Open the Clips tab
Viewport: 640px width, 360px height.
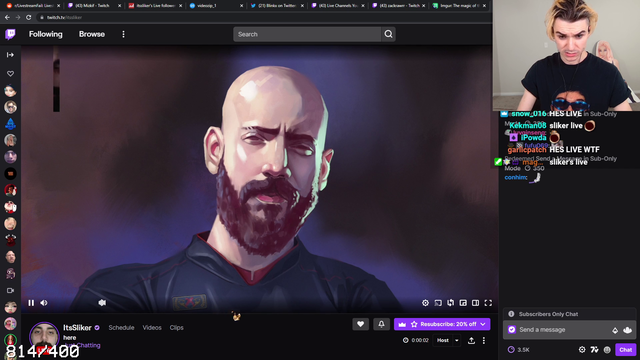coord(176,327)
